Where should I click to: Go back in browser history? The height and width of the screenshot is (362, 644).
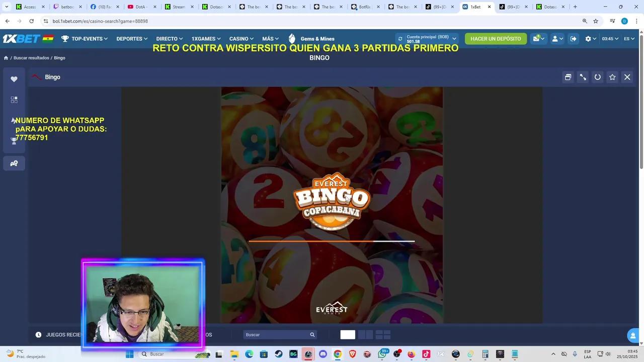point(7,21)
